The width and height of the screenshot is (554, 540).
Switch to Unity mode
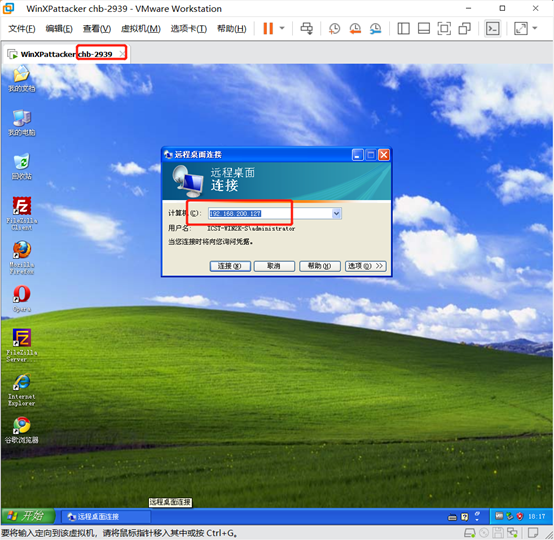tap(465, 28)
